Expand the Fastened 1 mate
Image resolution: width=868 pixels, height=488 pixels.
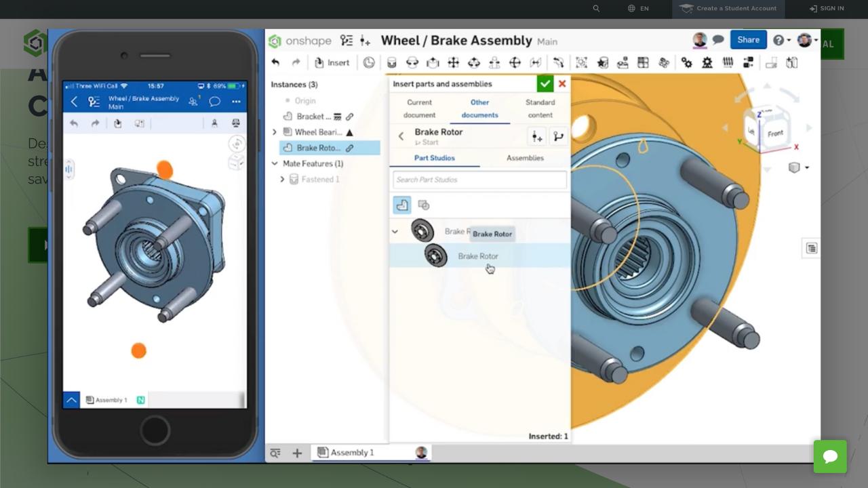[283, 179]
